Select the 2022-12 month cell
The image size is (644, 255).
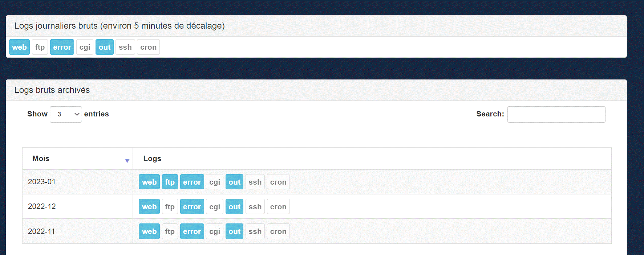click(x=77, y=206)
